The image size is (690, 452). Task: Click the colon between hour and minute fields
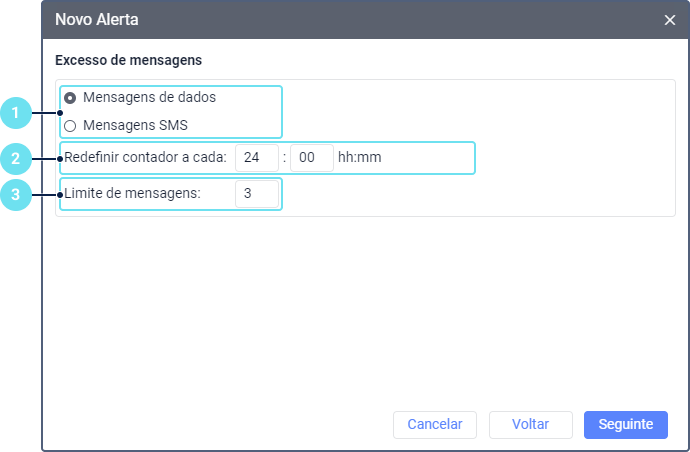(x=284, y=158)
